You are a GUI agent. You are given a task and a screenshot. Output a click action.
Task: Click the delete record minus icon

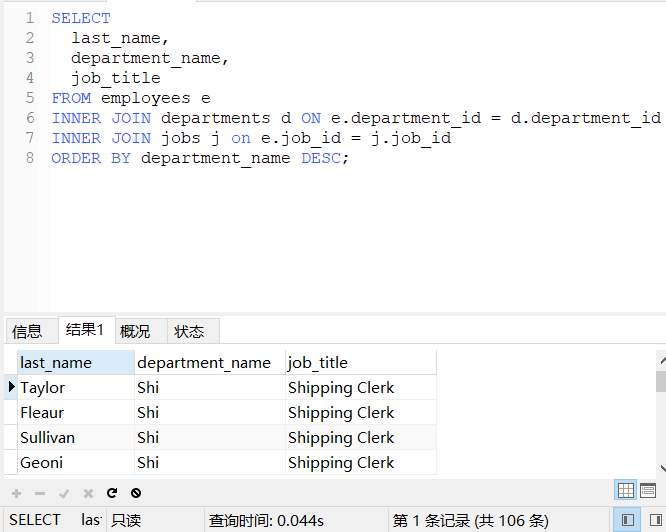[x=40, y=493]
